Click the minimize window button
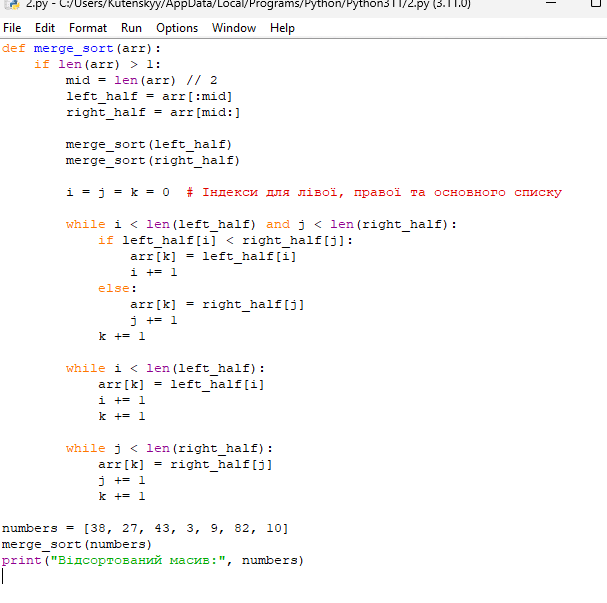Image resolution: width=607 pixels, height=603 pixels. coord(551,3)
